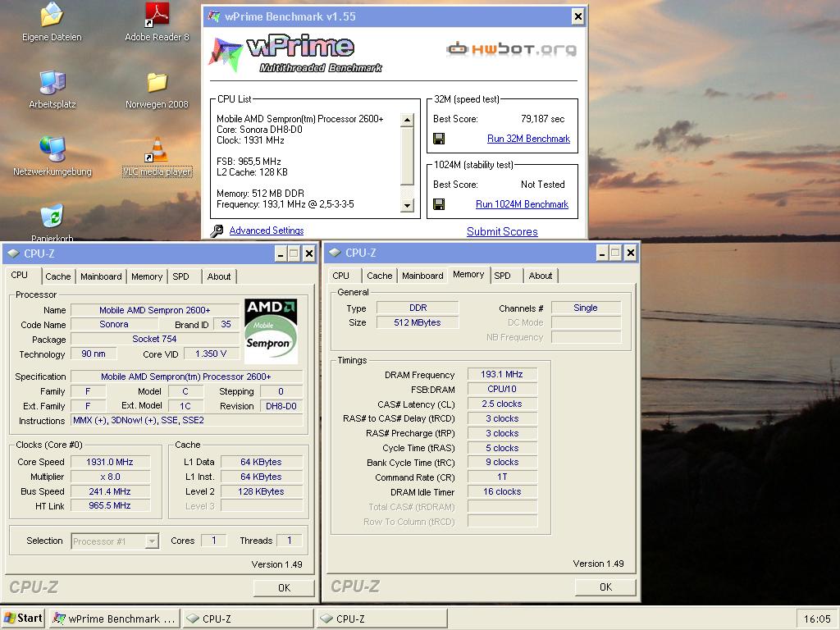Image resolution: width=840 pixels, height=630 pixels.
Task: Click the 16:05 taskbar clock
Action: click(x=817, y=619)
